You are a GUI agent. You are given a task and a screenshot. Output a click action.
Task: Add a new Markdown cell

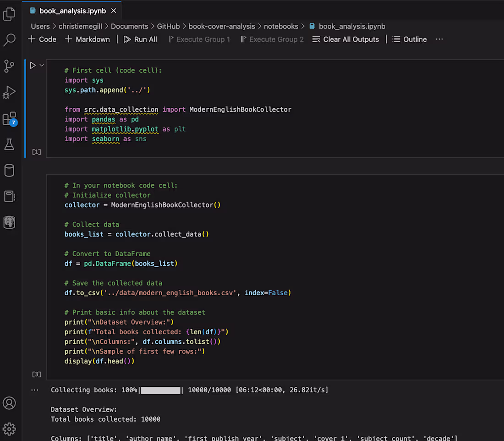(x=88, y=39)
